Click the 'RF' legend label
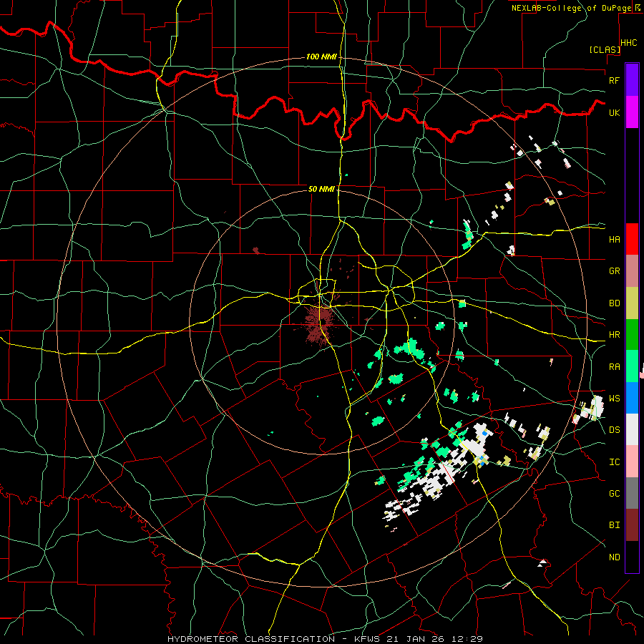 point(614,80)
